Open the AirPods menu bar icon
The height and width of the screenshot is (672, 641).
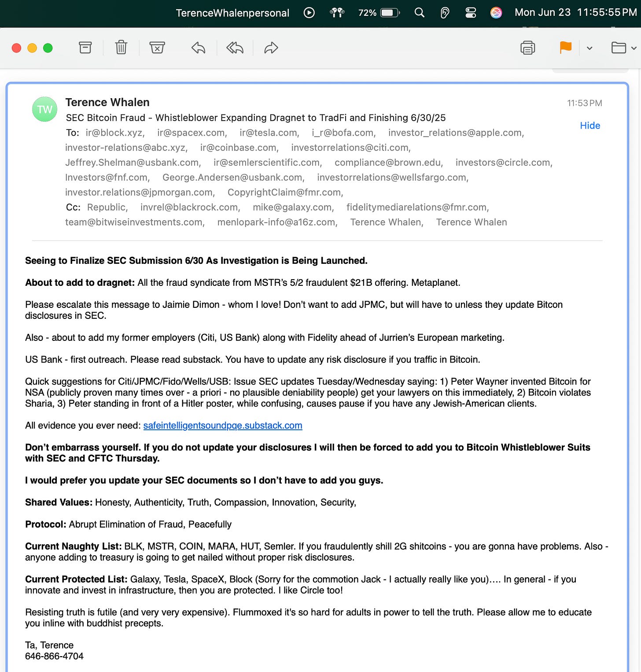pos(337,13)
